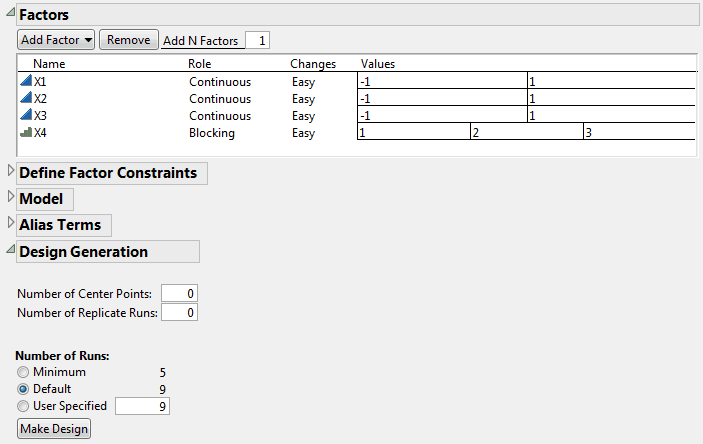This screenshot has width=703, height=444.
Task: Expand the Alias Terms section
Action: (x=10, y=225)
